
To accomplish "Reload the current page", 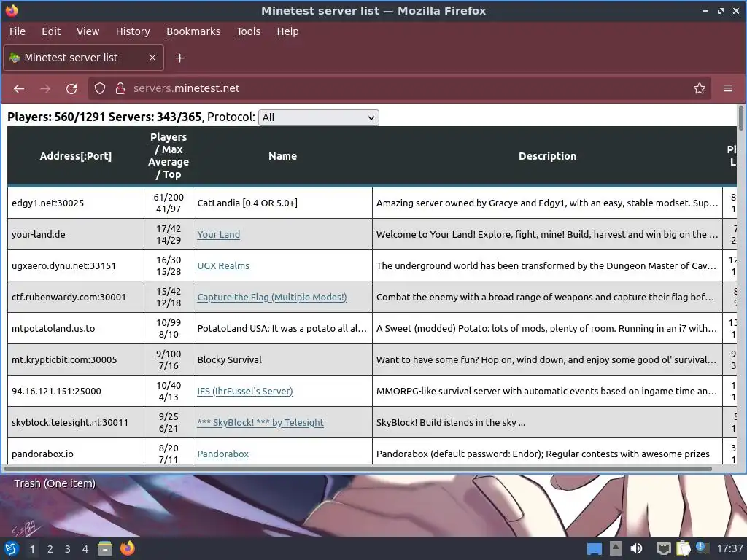I will [71, 88].
